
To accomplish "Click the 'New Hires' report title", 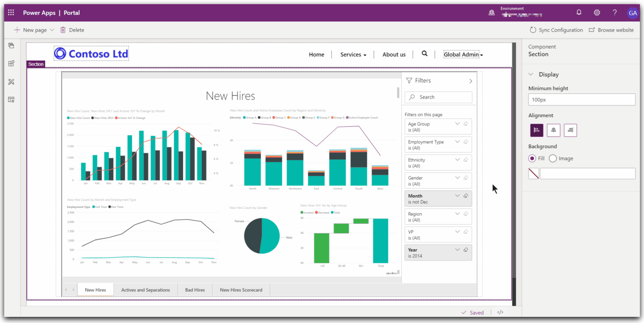I will point(231,96).
